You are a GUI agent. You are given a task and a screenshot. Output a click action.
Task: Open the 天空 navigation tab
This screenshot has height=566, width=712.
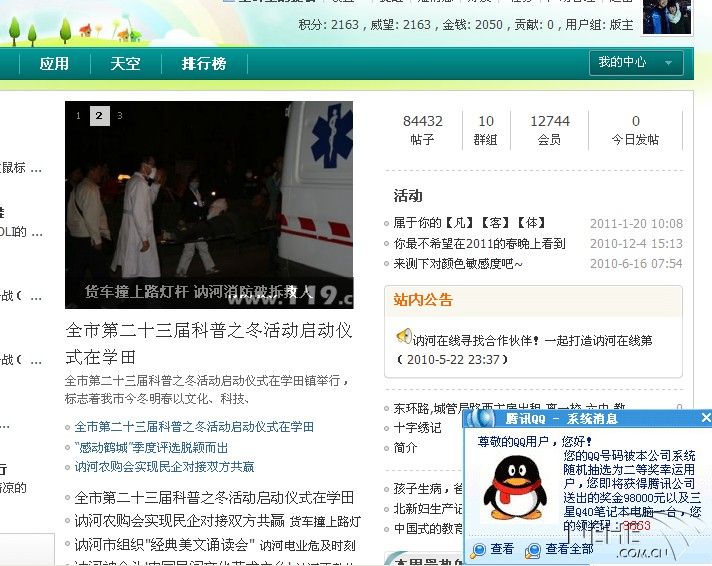coord(125,63)
